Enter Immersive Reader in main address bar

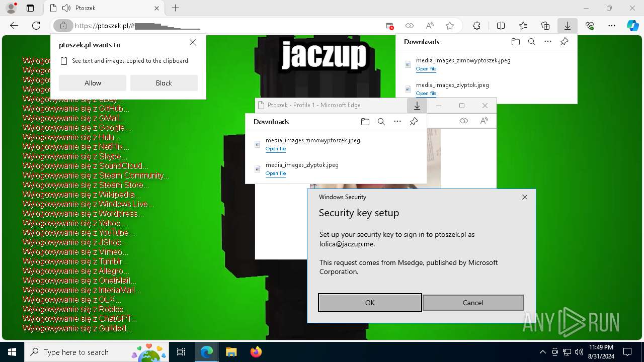pos(410,26)
